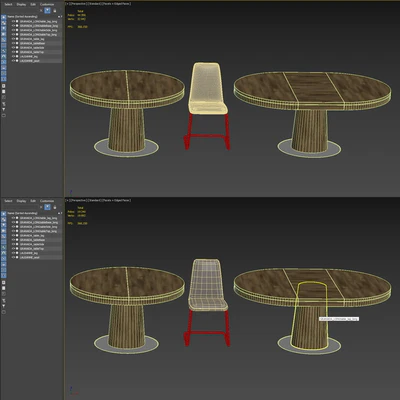Click Display None icon in lower explorer
The image size is (400, 400).
4,288
